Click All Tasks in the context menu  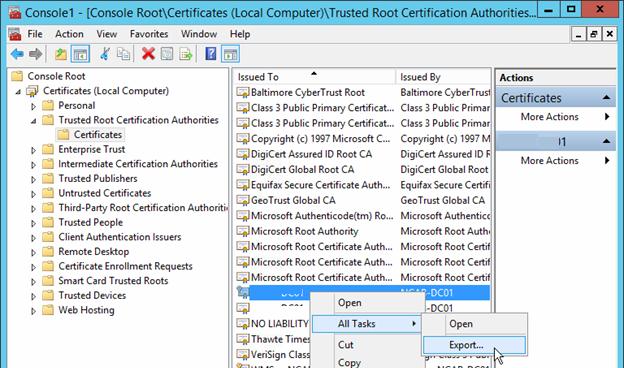(x=366, y=324)
